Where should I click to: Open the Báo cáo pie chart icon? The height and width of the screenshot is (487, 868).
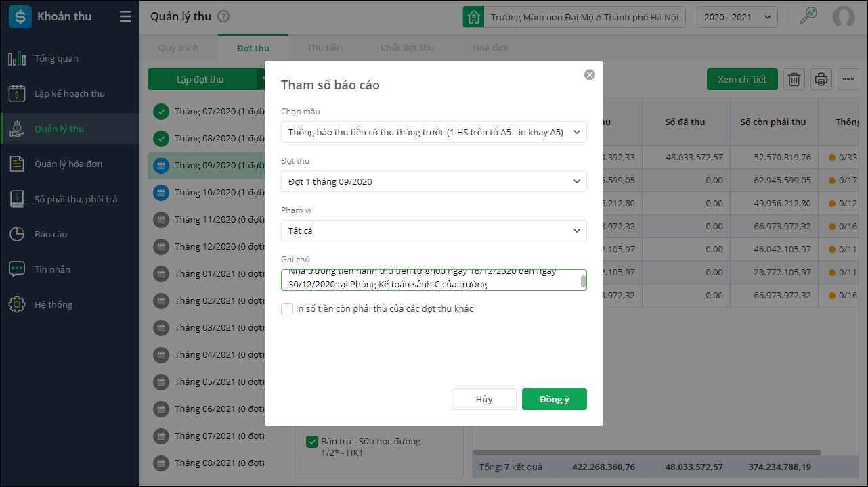click(x=17, y=234)
